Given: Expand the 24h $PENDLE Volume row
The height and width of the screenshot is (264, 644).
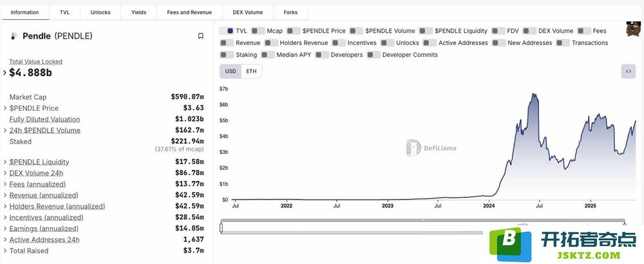Looking at the screenshot, I should [5, 131].
